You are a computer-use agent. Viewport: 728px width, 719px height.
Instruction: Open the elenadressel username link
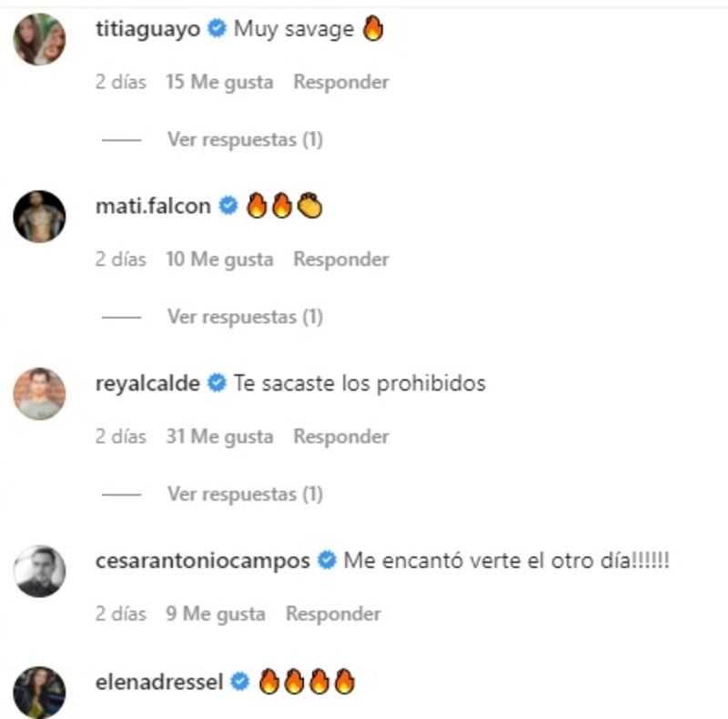pos(159,683)
